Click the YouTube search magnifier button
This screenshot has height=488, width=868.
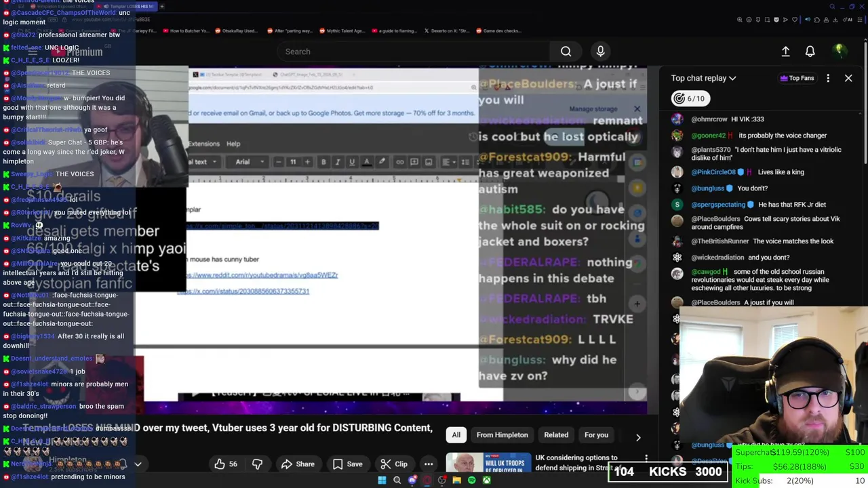pyautogui.click(x=566, y=52)
